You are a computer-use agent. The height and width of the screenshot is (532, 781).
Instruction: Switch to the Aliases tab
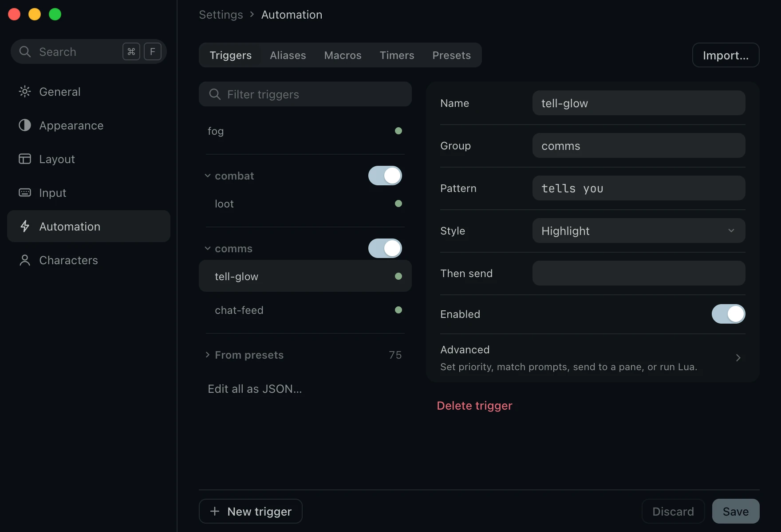(x=288, y=55)
